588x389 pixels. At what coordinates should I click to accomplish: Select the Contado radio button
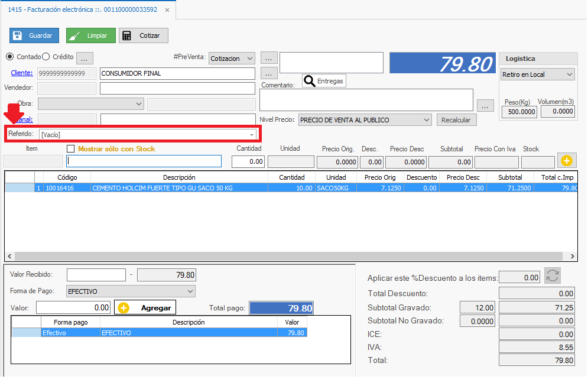click(x=9, y=57)
